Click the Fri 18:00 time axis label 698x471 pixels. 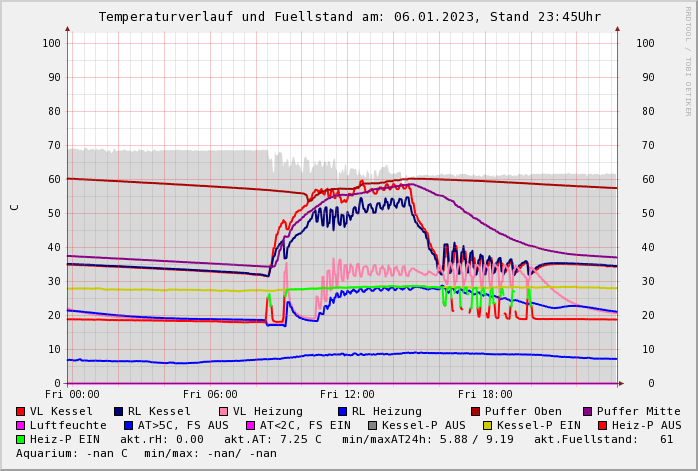485,394
